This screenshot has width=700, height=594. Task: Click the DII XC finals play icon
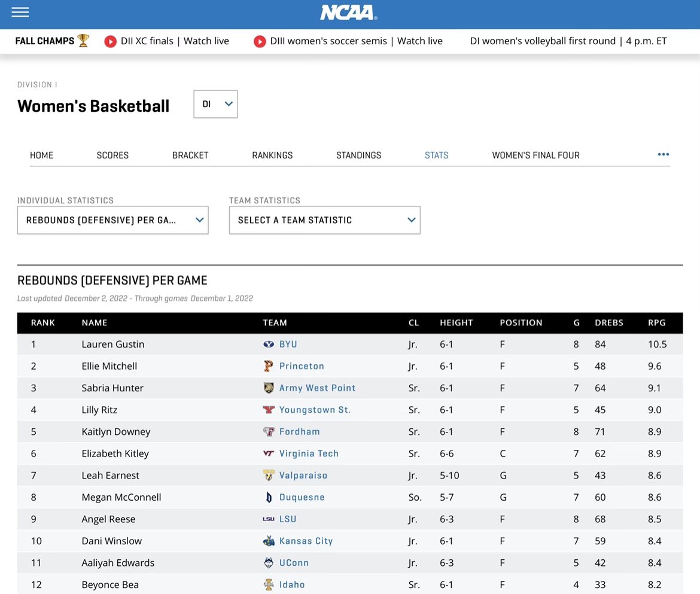click(110, 41)
